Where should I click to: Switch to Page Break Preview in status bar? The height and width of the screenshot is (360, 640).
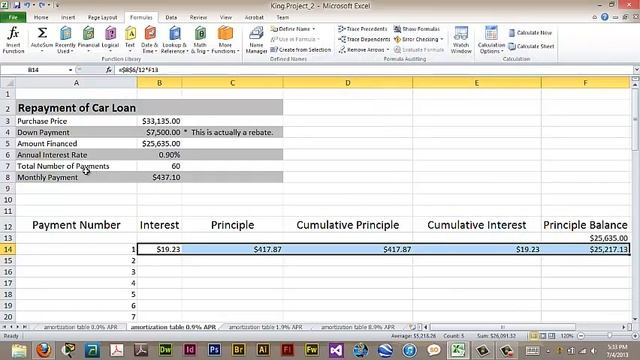pos(552,336)
